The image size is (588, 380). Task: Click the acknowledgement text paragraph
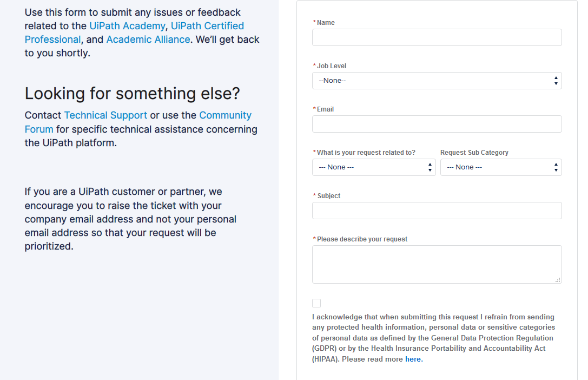433,338
